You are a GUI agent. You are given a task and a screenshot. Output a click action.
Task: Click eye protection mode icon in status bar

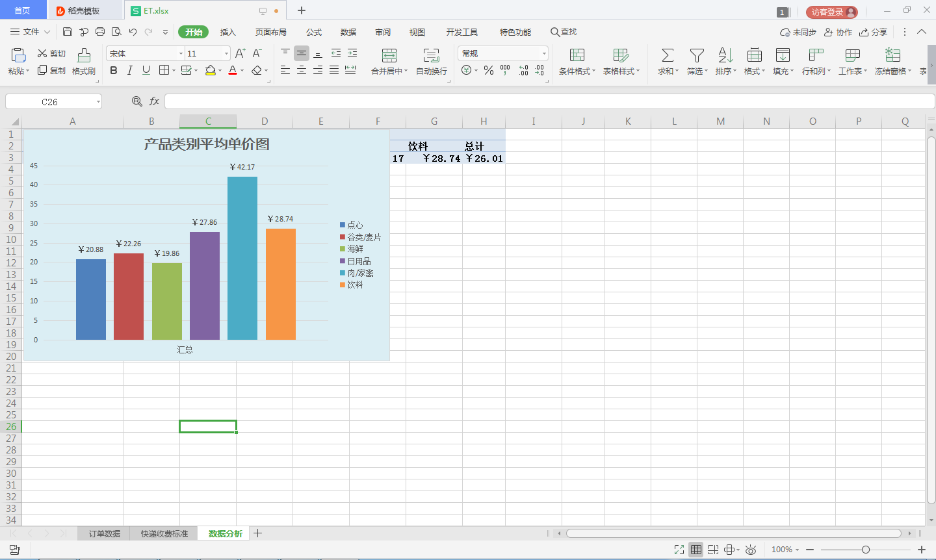pos(751,550)
